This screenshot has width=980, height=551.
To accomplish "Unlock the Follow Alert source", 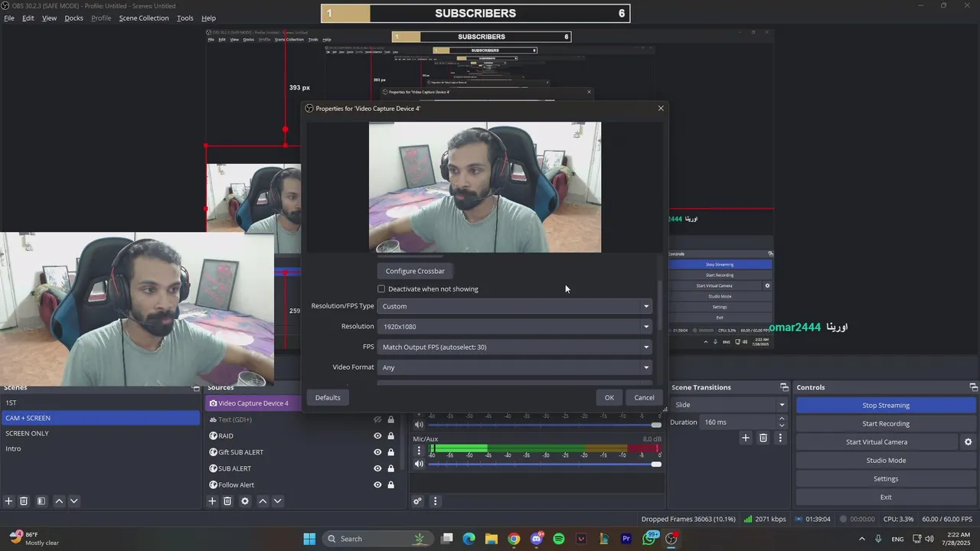I will 390,484.
